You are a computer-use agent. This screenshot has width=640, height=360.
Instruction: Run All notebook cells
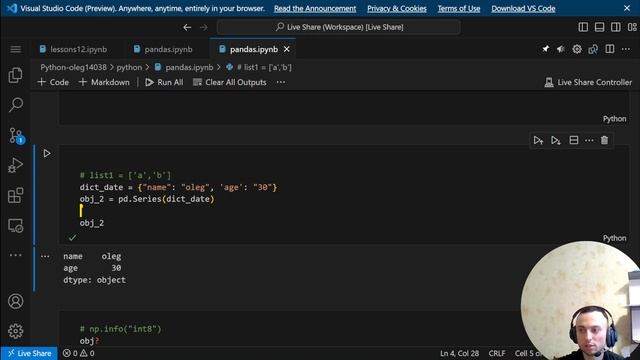(164, 82)
